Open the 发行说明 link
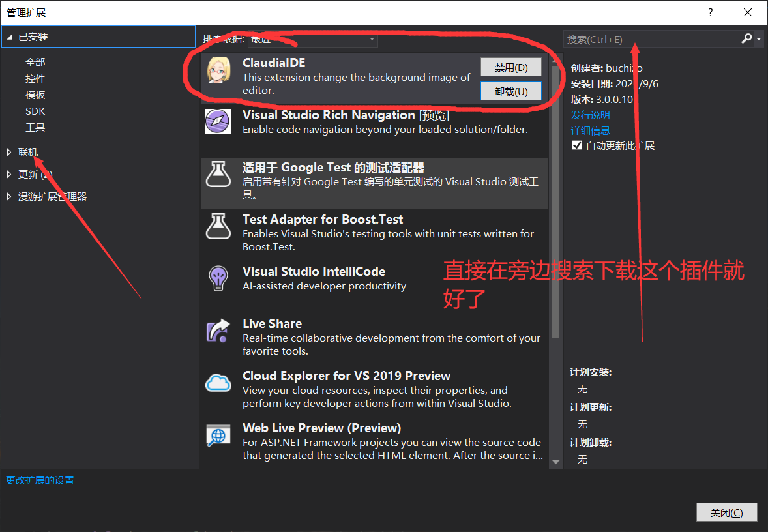The width and height of the screenshot is (768, 532). click(x=590, y=115)
